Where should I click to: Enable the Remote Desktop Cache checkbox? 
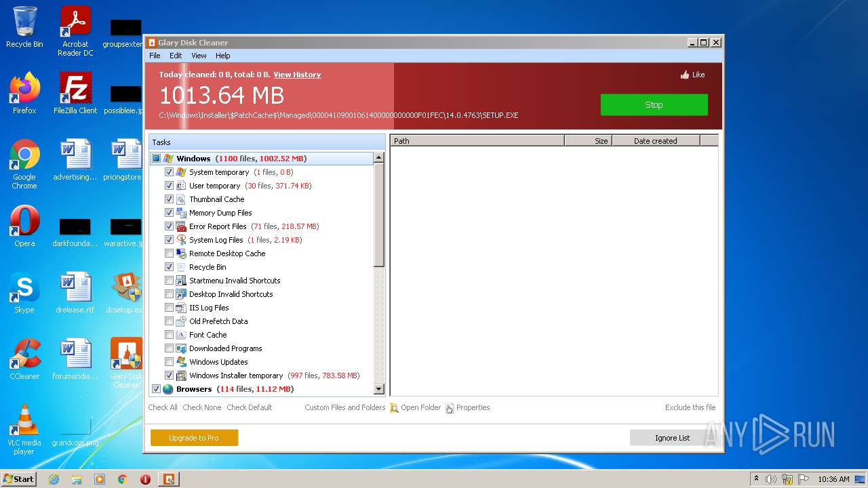tap(170, 253)
